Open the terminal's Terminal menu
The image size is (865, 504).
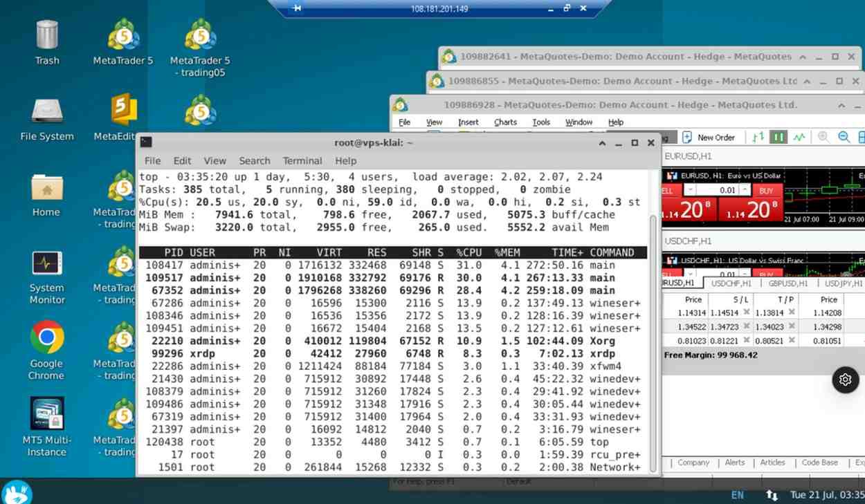302,160
